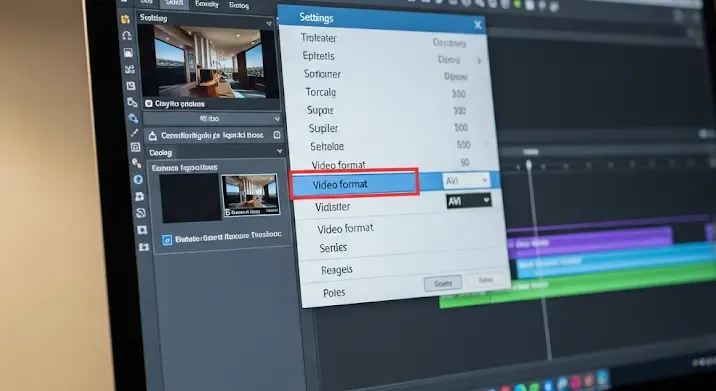Viewport: 716px width, 391px height.
Task: Select the diagonal line tool in the sidebar
Action: click(134, 133)
